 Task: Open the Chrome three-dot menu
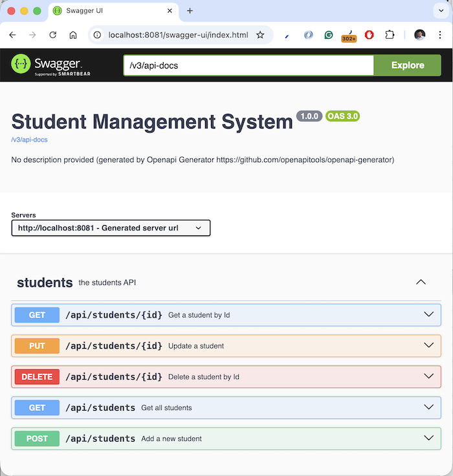point(441,35)
